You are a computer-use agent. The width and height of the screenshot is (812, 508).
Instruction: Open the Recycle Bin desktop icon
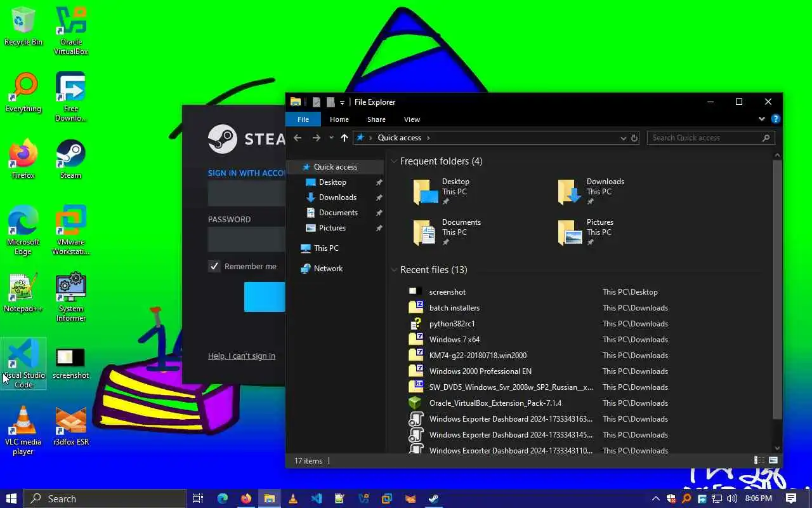(23, 27)
